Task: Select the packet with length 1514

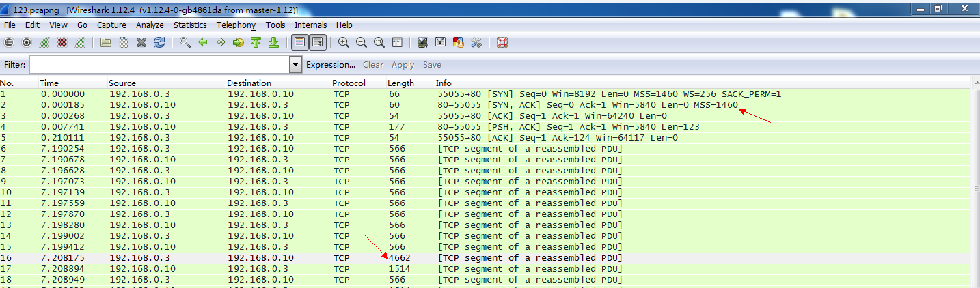Action: (x=485, y=269)
